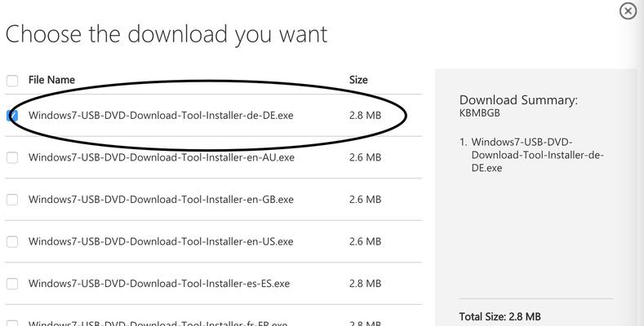Click the File Name column header

51,80
